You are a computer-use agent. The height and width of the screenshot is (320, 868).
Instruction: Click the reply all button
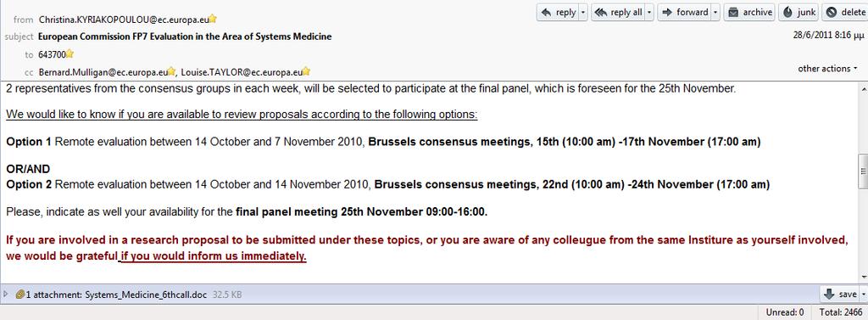(618, 12)
